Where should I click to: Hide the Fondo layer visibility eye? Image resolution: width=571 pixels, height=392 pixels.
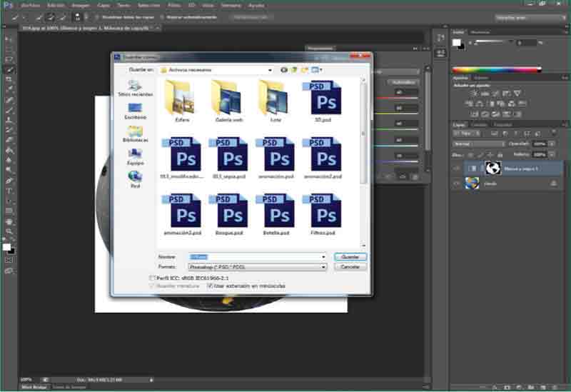(x=457, y=184)
